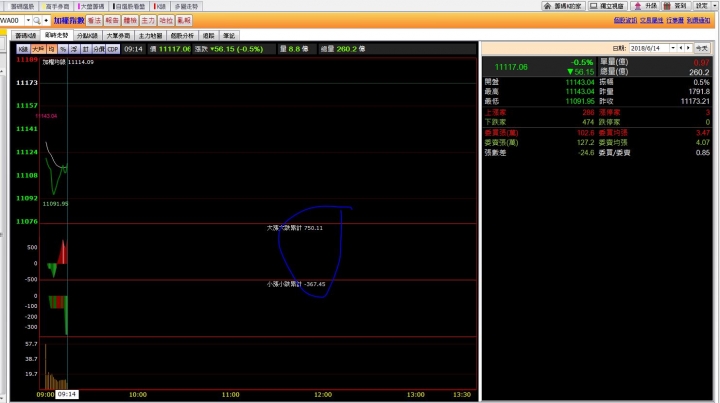Viewport: 720px width, 403px height.
Task: Open the WA00 symbol dropdown arrow
Action: click(x=28, y=21)
